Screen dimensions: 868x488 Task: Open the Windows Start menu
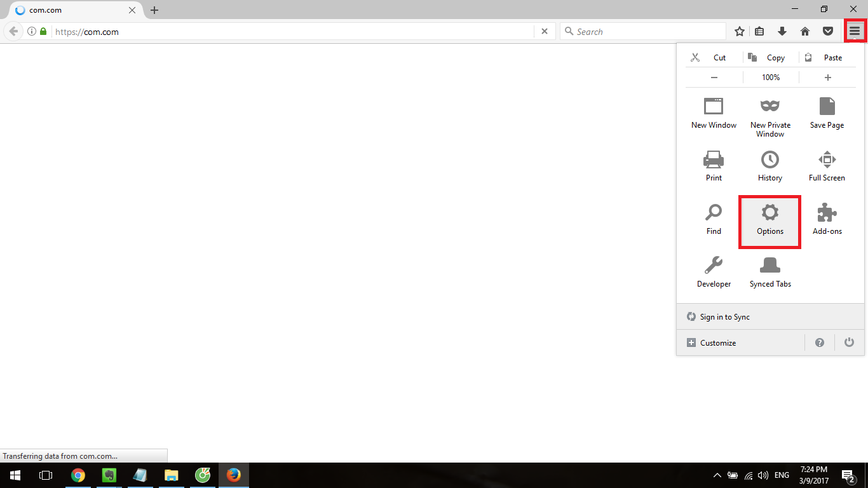click(x=15, y=475)
